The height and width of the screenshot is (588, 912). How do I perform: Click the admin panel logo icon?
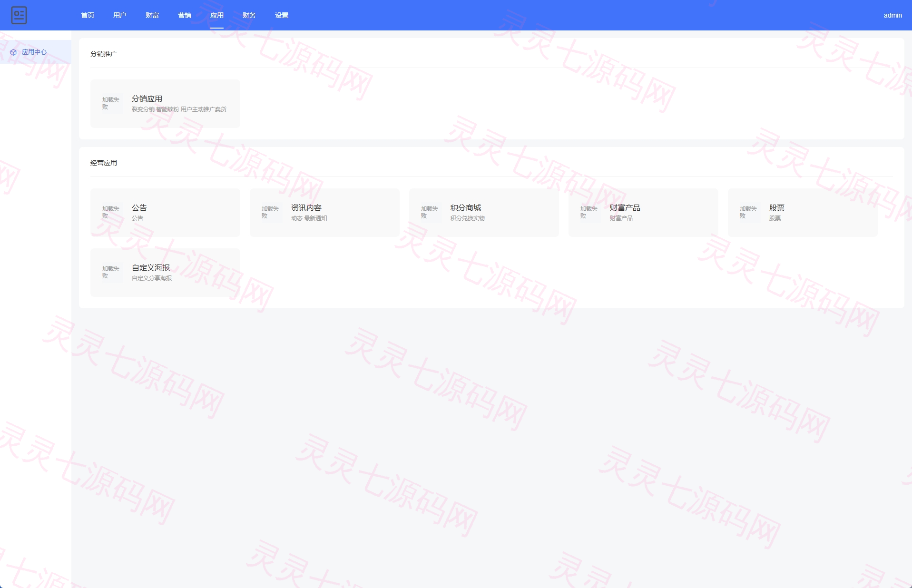[19, 15]
